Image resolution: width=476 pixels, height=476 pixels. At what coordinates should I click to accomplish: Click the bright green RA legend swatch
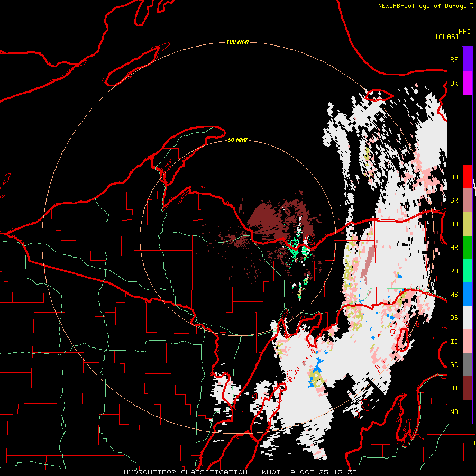click(467, 271)
